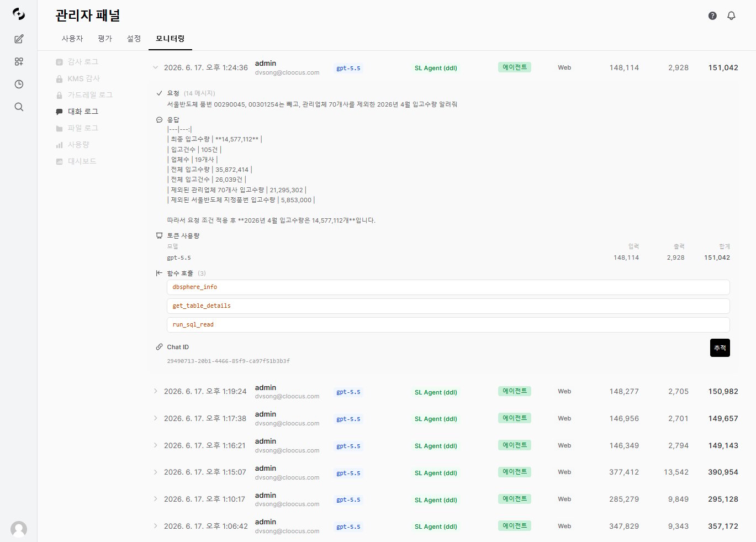Expand the 1:17:38 log row
This screenshot has height=542, width=756.
155,418
